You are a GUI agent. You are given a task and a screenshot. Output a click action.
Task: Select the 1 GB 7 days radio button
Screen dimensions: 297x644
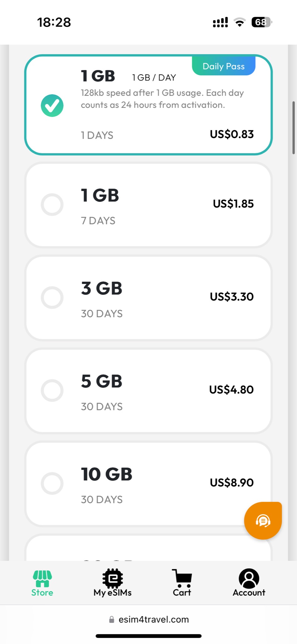(x=52, y=204)
